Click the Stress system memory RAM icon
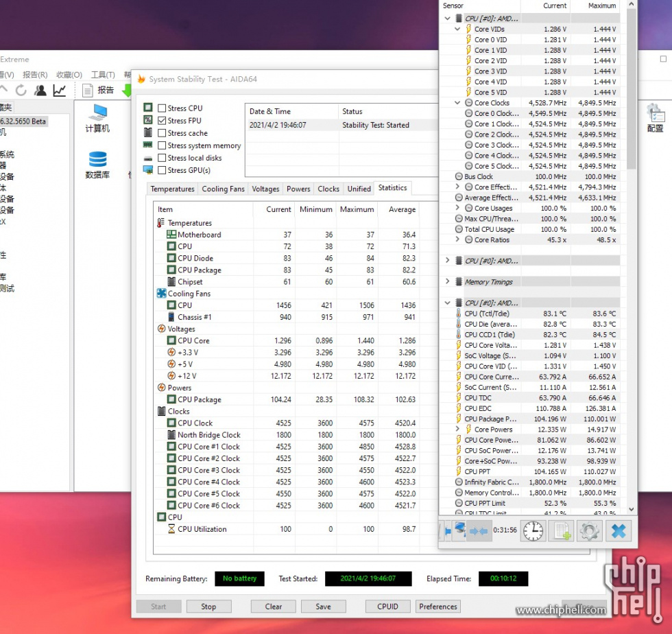This screenshot has width=672, height=634. 148,145
